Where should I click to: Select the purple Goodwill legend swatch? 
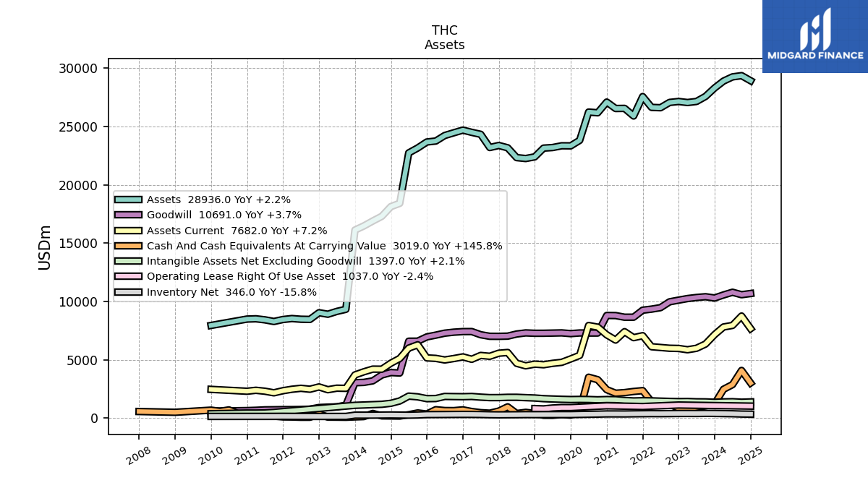(x=129, y=215)
